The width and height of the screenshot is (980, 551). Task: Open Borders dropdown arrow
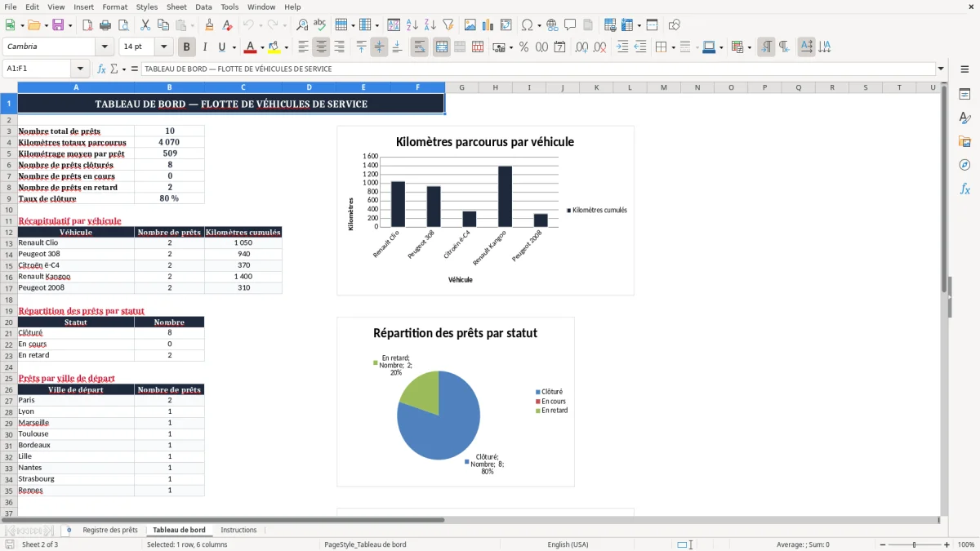[x=674, y=47]
